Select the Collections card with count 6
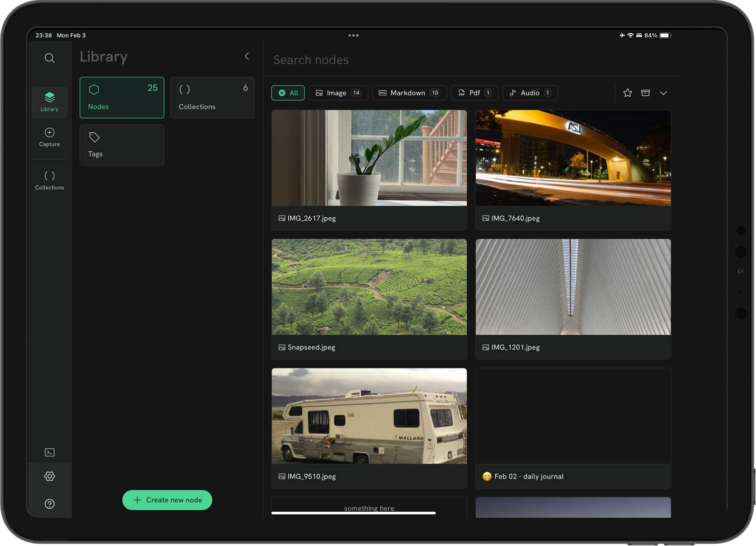The width and height of the screenshot is (756, 546). pyautogui.click(x=212, y=97)
